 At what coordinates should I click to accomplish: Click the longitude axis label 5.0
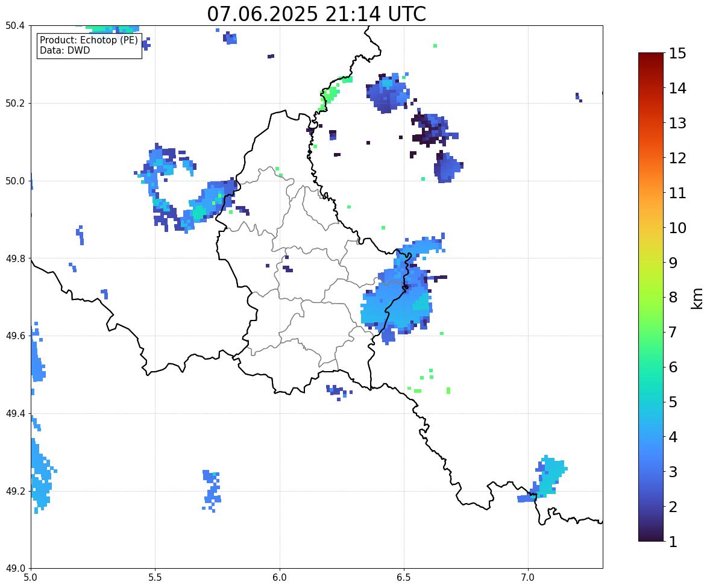point(31,578)
